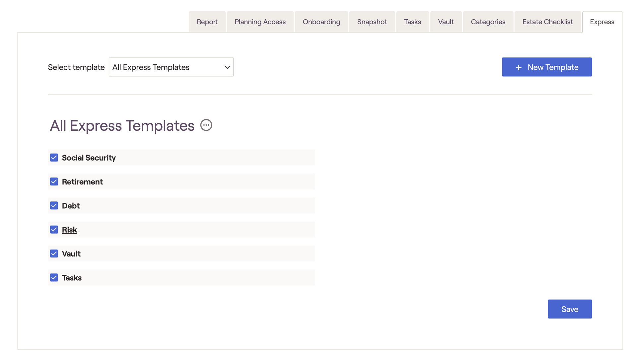Open the Select template dropdown
The height and width of the screenshot is (364, 637).
171,67
